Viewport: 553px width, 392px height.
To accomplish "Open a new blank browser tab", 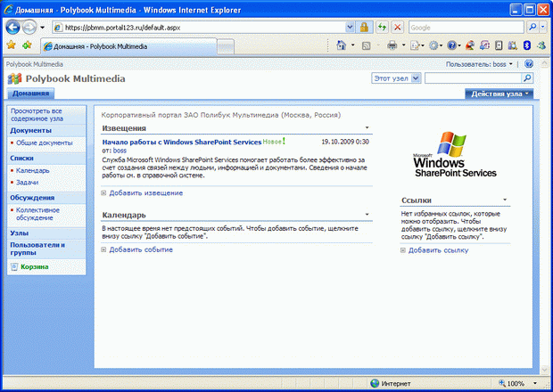I will tap(226, 47).
